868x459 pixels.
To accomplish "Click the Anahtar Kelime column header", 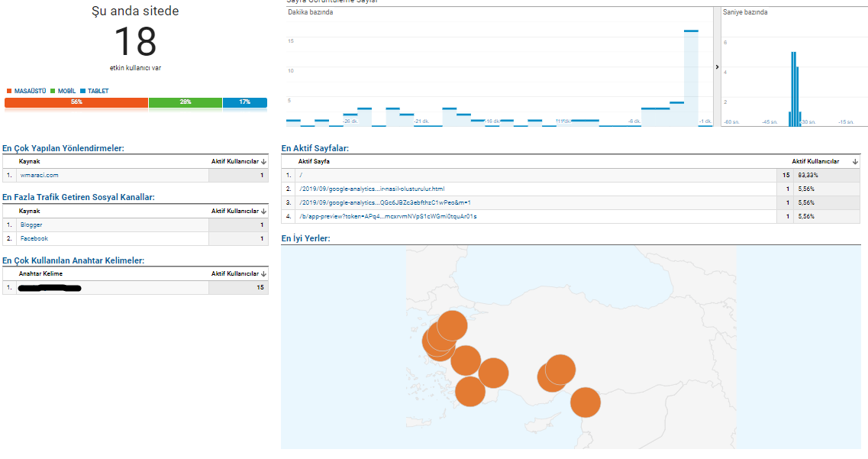I will pyautogui.click(x=40, y=273).
